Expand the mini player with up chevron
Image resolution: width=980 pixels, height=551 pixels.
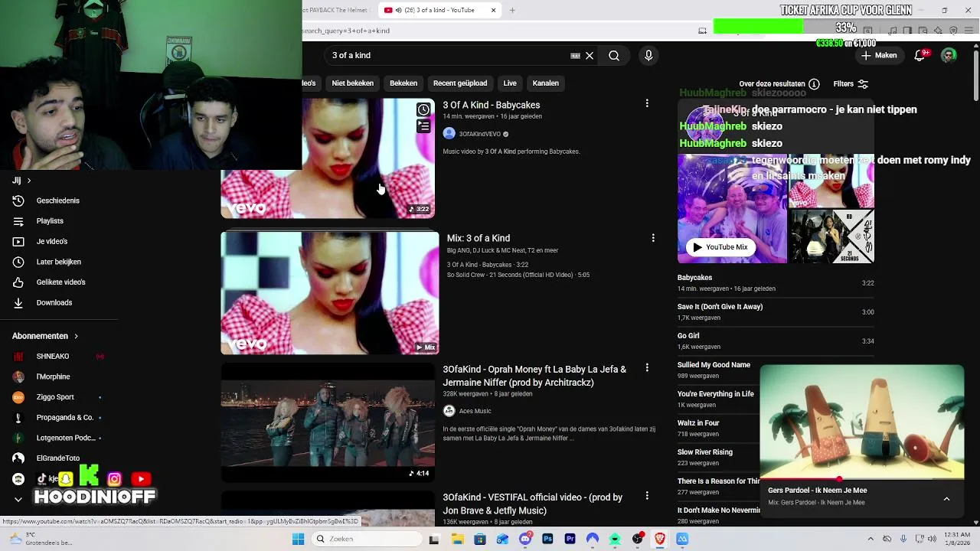point(946,498)
